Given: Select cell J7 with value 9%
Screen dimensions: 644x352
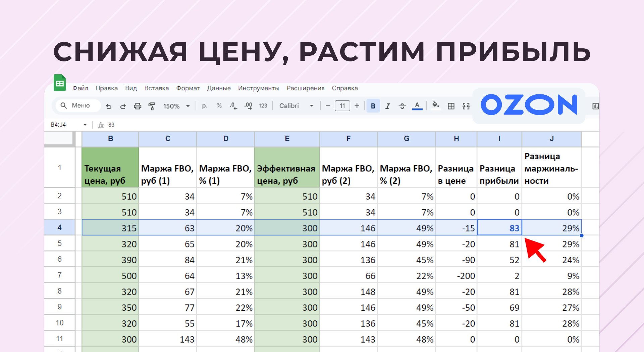Looking at the screenshot, I should pyautogui.click(x=552, y=275).
